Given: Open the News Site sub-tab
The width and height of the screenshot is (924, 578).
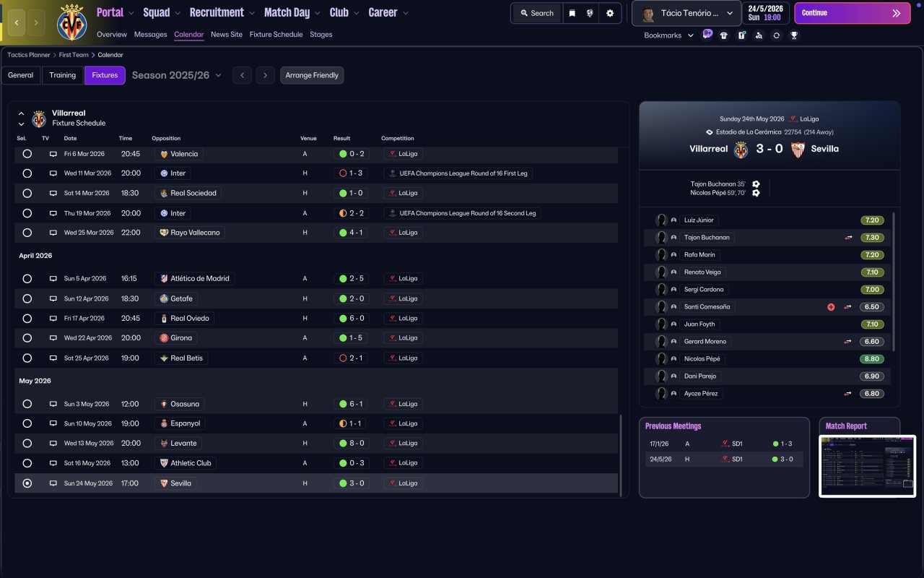Looking at the screenshot, I should click(227, 35).
